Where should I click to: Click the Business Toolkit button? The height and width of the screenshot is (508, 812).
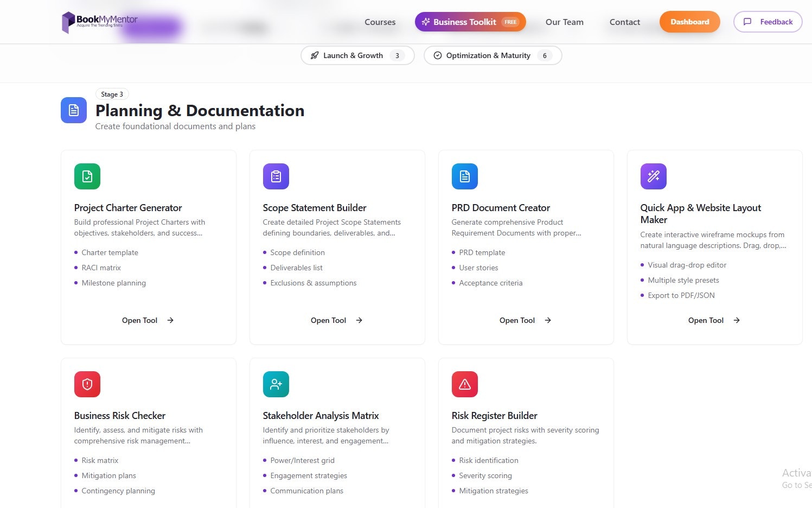point(470,22)
